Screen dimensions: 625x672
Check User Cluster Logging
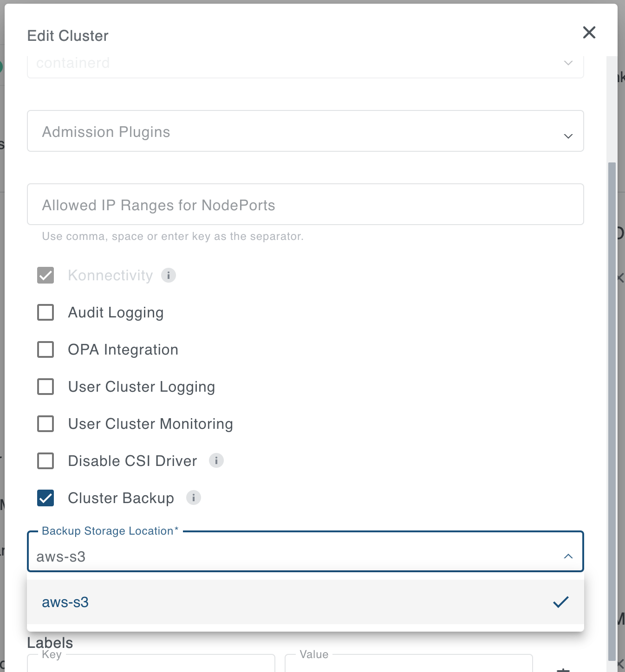pos(45,386)
